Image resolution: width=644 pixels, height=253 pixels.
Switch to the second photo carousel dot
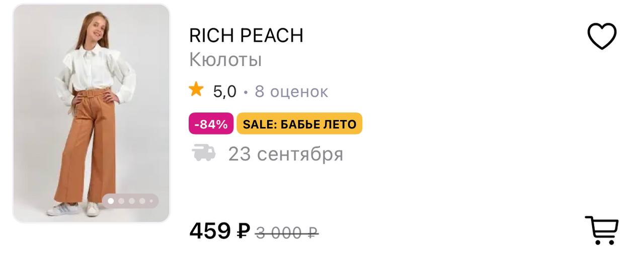click(121, 201)
